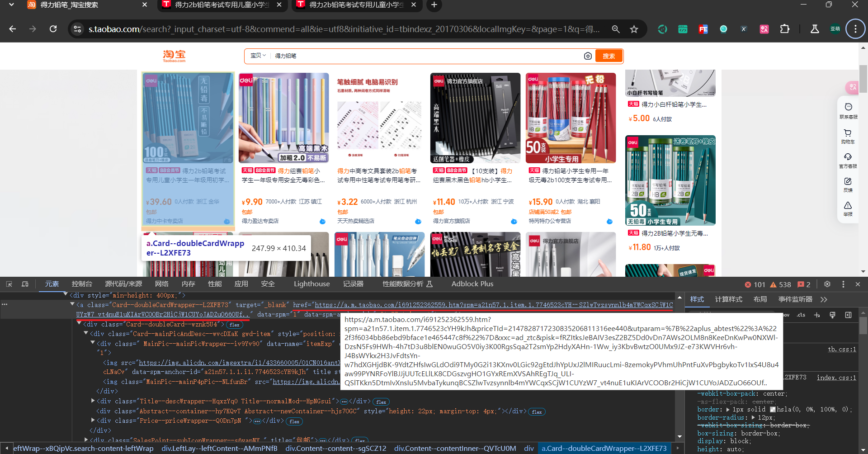
Task: Open 联系客服 contact service in sidebar
Action: (x=848, y=110)
